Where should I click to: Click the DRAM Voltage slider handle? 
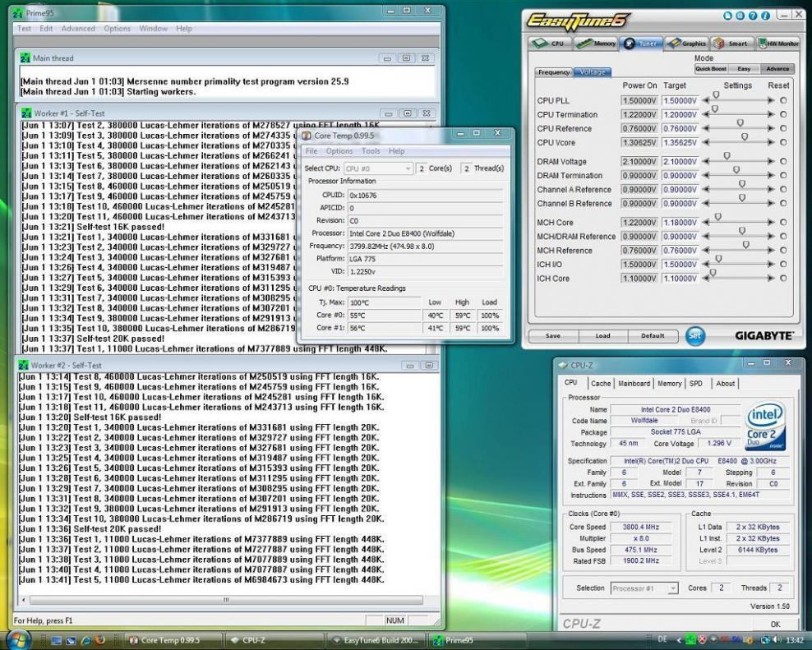tap(727, 156)
